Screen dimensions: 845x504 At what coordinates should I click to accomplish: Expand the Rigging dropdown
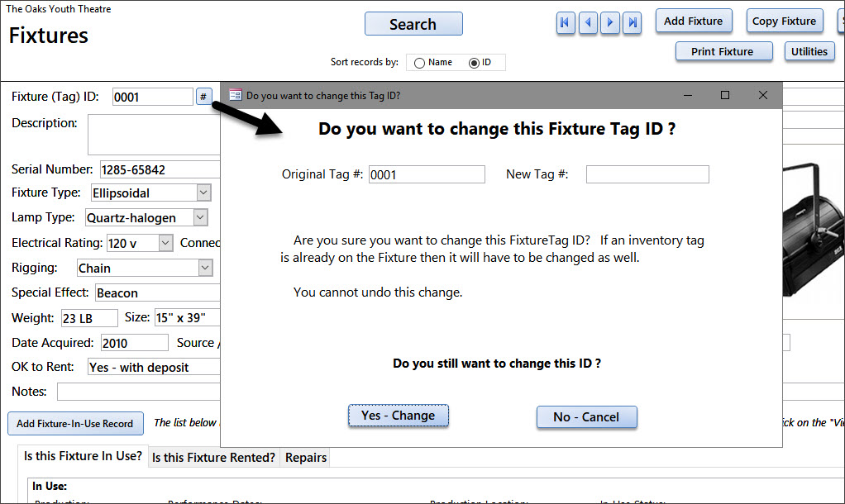point(205,268)
